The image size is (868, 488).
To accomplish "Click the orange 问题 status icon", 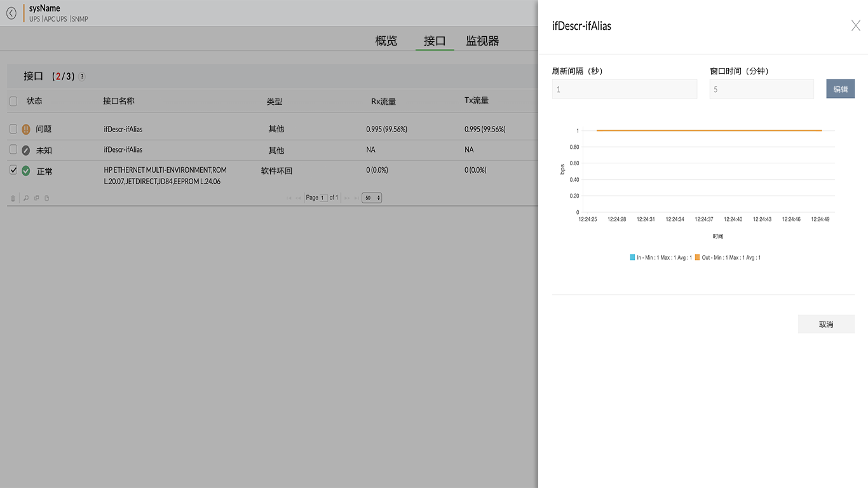I will tap(26, 129).
